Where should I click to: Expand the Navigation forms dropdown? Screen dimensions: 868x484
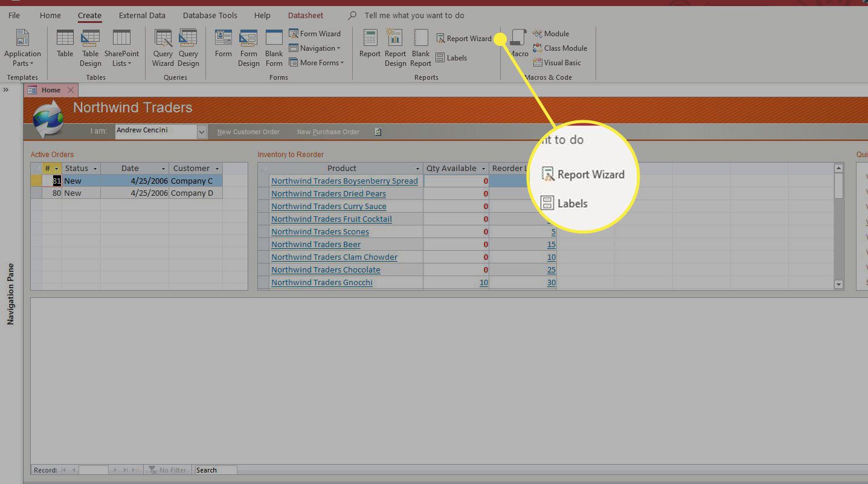point(315,48)
